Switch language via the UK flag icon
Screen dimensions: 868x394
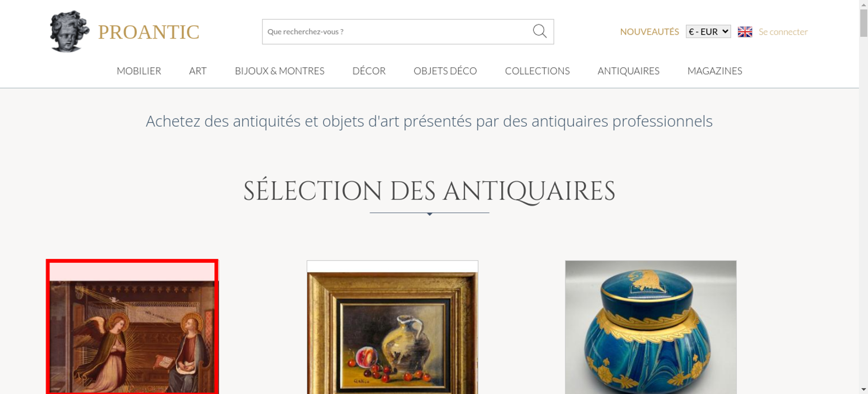click(x=745, y=32)
